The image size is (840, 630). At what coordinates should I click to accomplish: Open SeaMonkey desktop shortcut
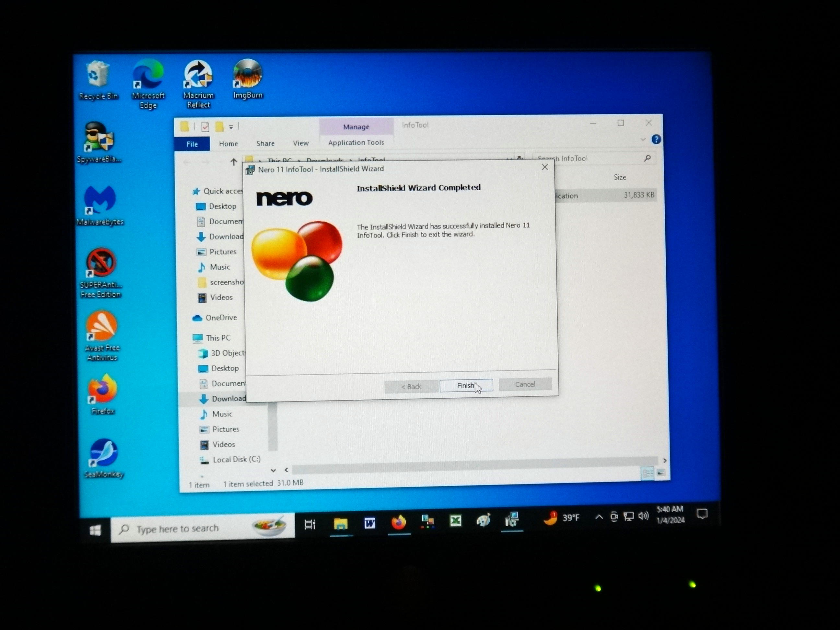[104, 459]
